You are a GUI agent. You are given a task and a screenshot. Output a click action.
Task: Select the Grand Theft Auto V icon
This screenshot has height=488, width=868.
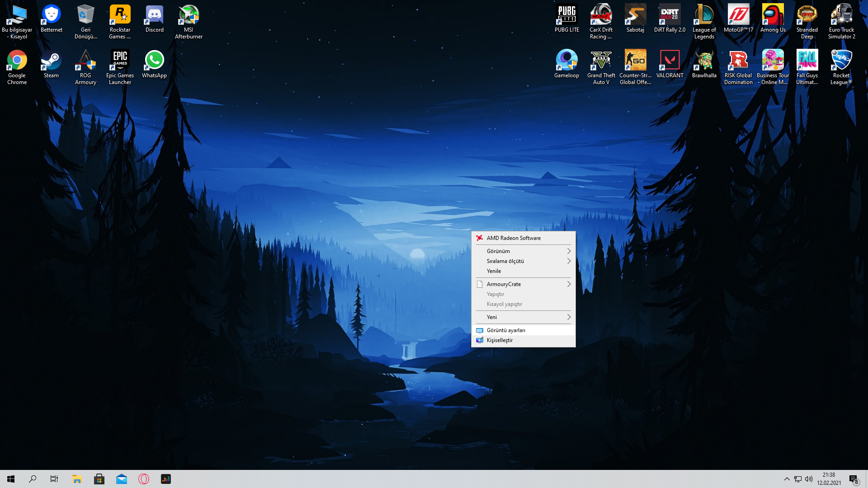pos(601,67)
